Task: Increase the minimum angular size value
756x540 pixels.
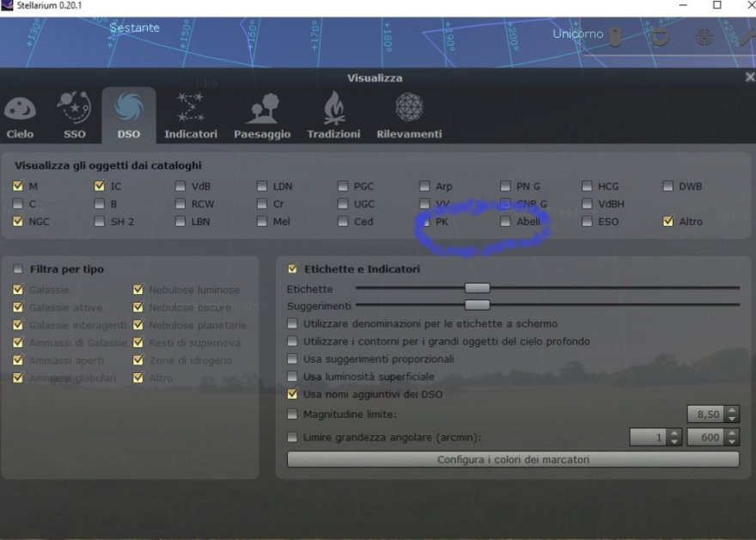Action: pos(674,433)
